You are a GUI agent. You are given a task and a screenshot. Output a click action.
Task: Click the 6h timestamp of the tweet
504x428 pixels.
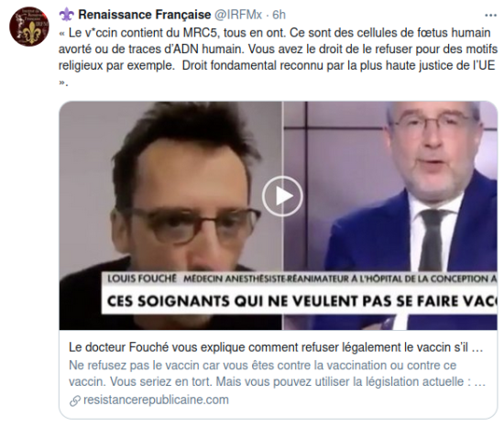279,15
